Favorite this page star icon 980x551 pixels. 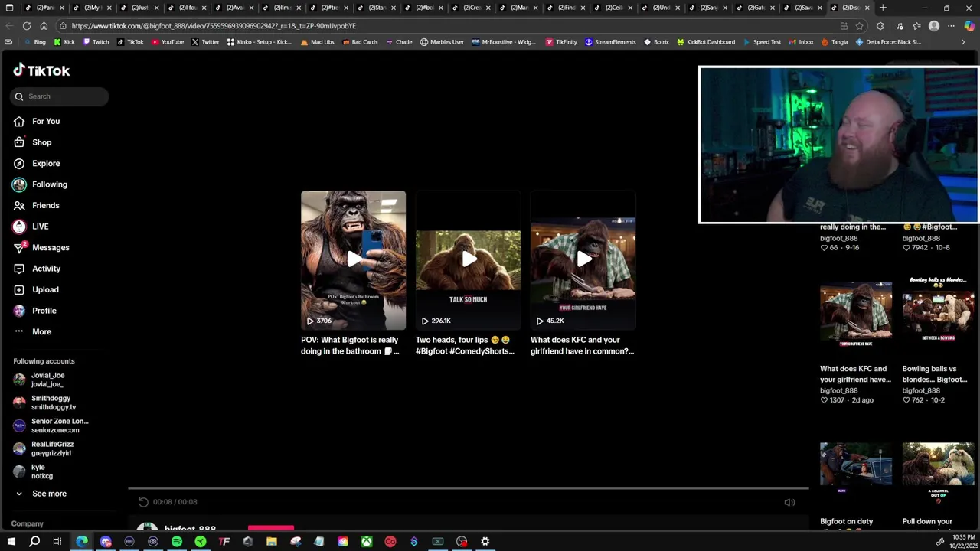[860, 26]
